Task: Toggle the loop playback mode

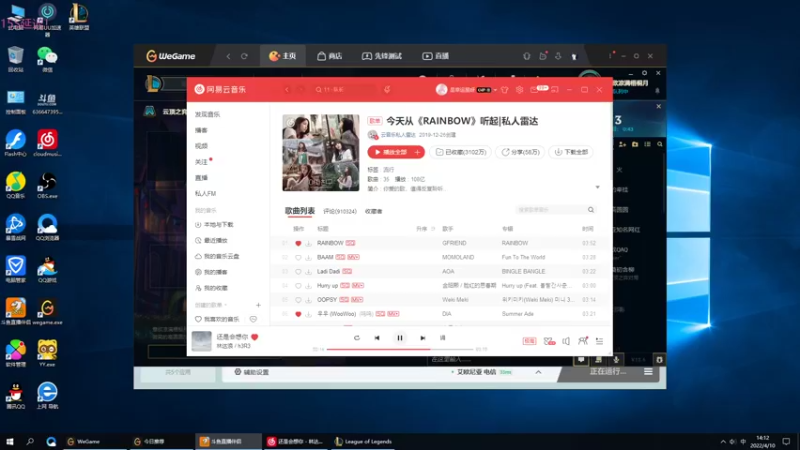Action: pos(357,338)
